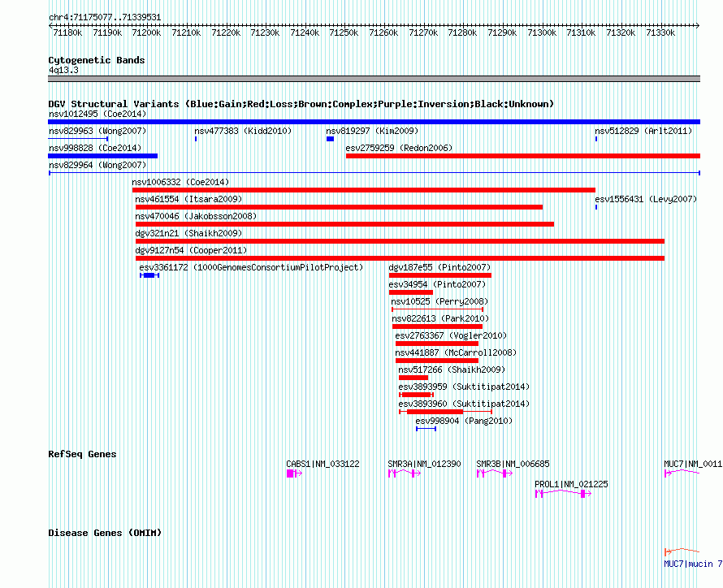Click the SMR3B gene glyph
Screen dimensions: 723x588
494,473
